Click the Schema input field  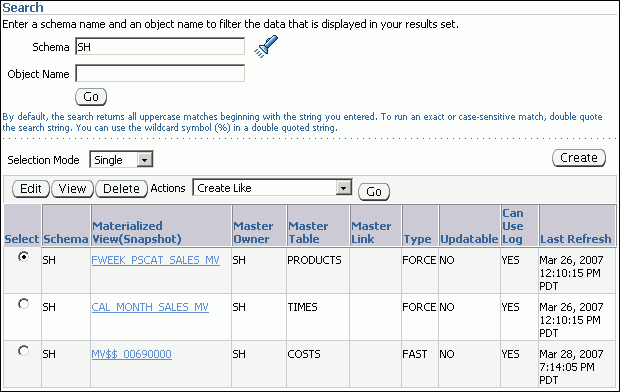click(160, 47)
